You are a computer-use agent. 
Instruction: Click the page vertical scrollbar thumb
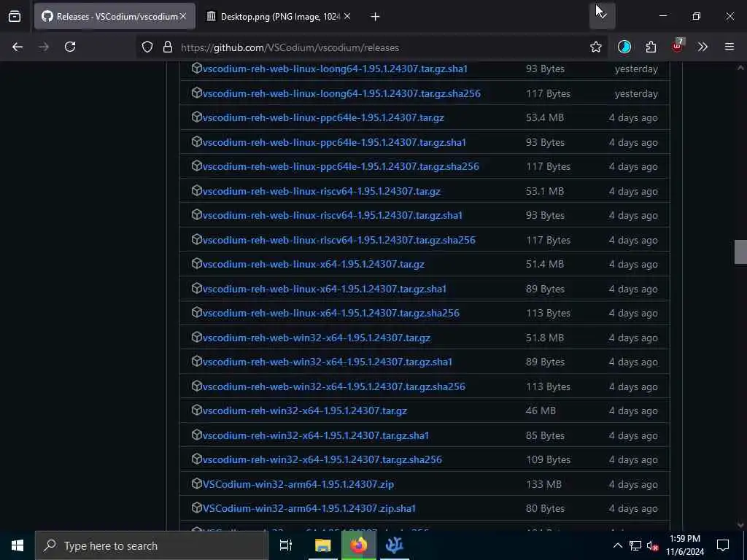click(x=740, y=252)
